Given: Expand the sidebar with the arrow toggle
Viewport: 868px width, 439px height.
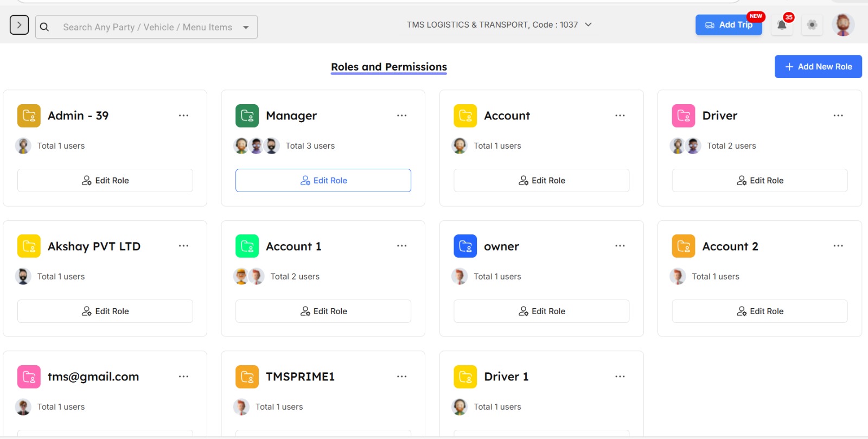Looking at the screenshot, I should 19,25.
